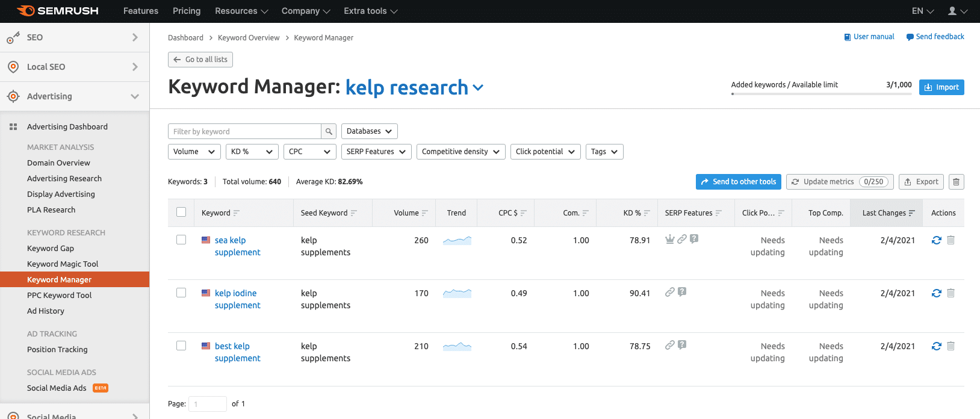Image resolution: width=980 pixels, height=419 pixels.
Task: Open Keyword Magic Tool in sidebar
Action: coord(63,264)
